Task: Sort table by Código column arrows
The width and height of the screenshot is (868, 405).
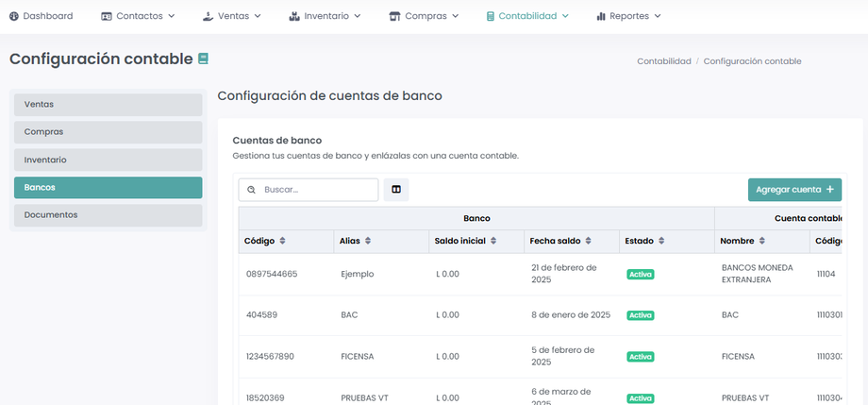Action: pos(283,242)
